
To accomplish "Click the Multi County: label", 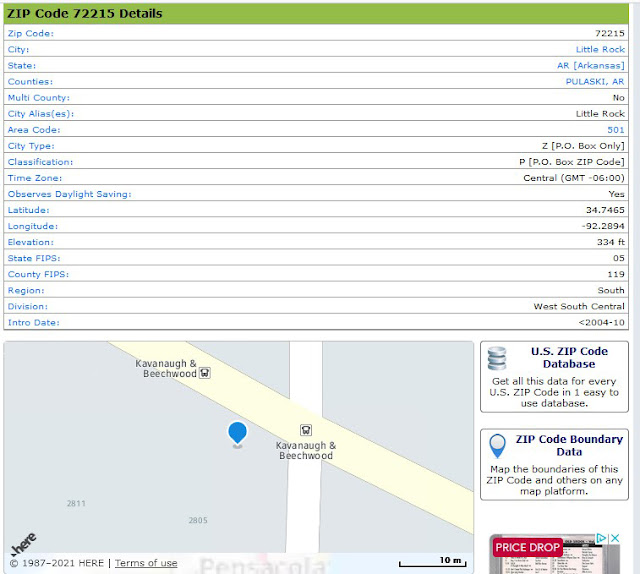I will [x=39, y=98].
